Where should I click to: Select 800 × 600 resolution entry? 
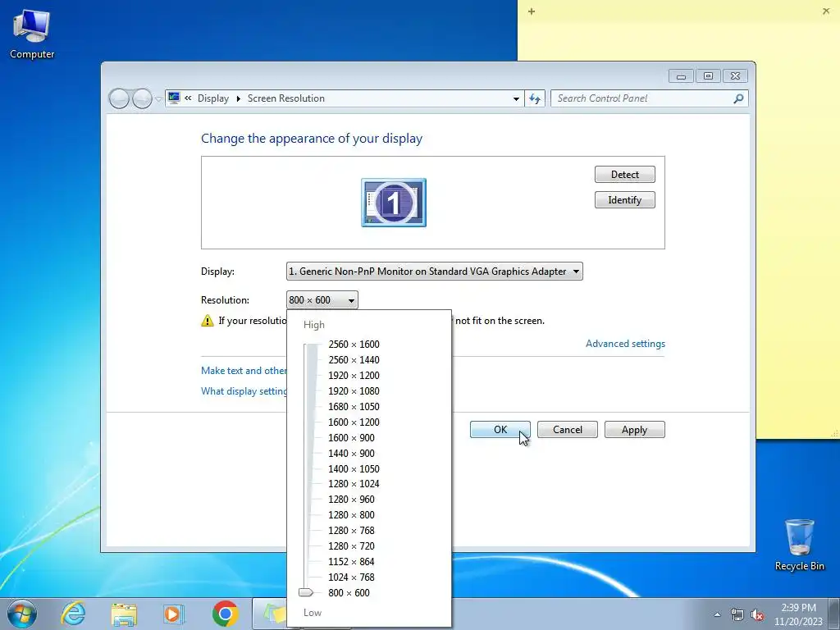tap(349, 592)
